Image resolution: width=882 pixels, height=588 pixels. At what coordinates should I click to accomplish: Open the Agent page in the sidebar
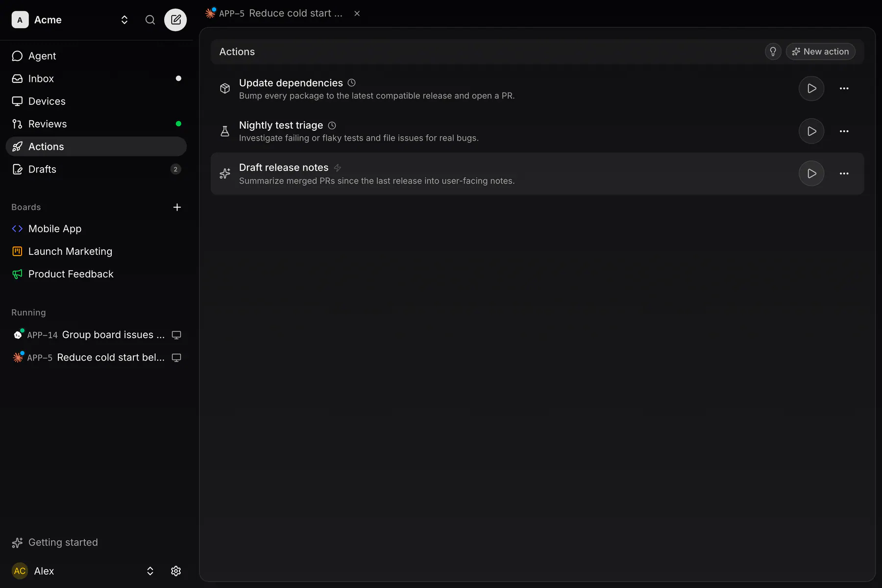click(96, 56)
